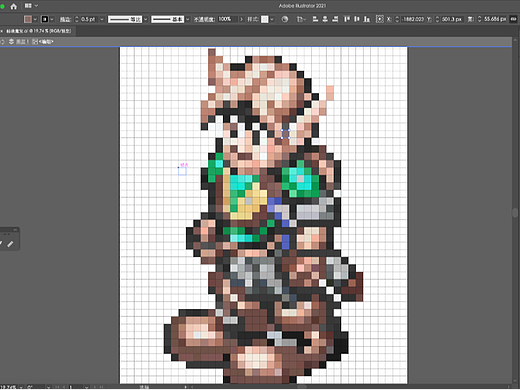Image resolution: width=520 pixels, height=390 pixels.
Task: Close the open document tab
Action: 2,31
